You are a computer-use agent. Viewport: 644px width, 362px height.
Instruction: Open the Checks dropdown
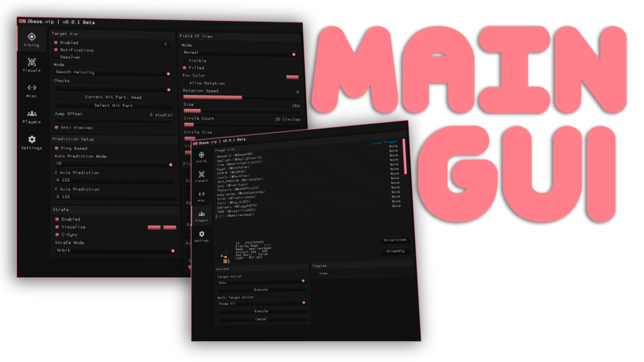pyautogui.click(x=113, y=89)
